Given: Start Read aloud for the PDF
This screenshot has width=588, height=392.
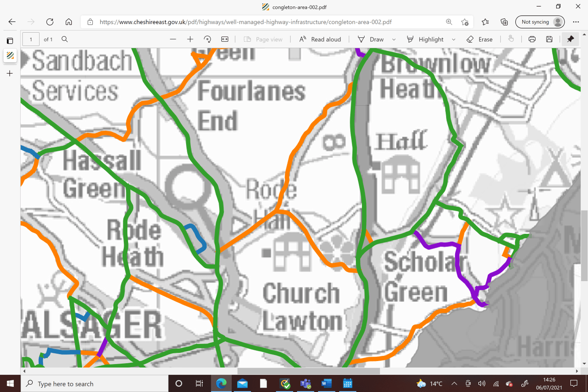Looking at the screenshot, I should click(x=320, y=39).
